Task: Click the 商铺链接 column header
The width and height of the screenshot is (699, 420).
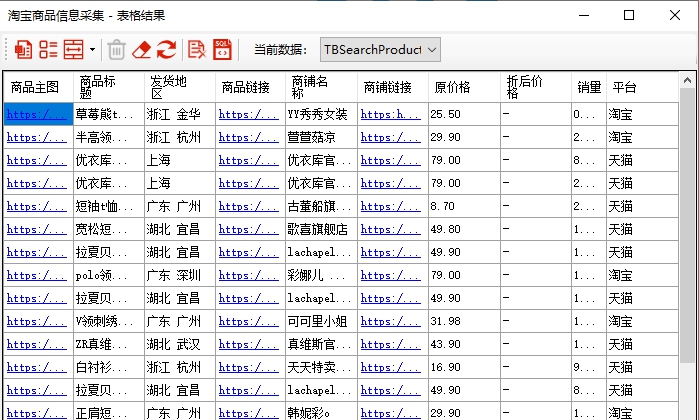Action: (393, 87)
